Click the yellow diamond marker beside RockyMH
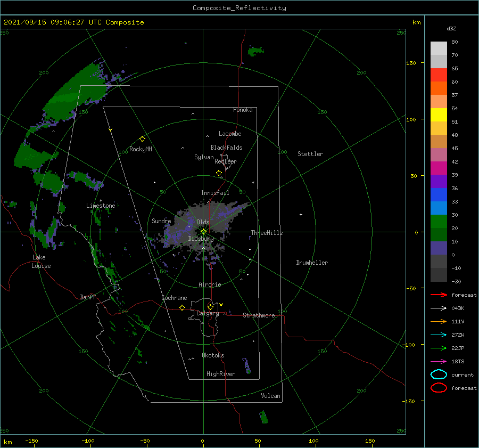The width and height of the screenshot is (479, 448). click(x=142, y=139)
